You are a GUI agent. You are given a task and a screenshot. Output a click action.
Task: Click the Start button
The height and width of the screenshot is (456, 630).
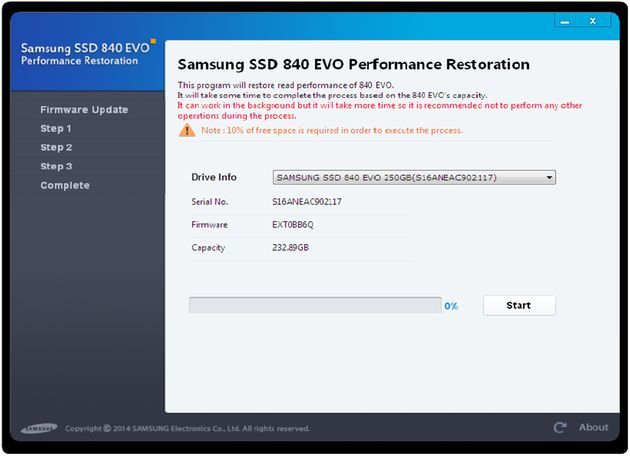pos(519,305)
